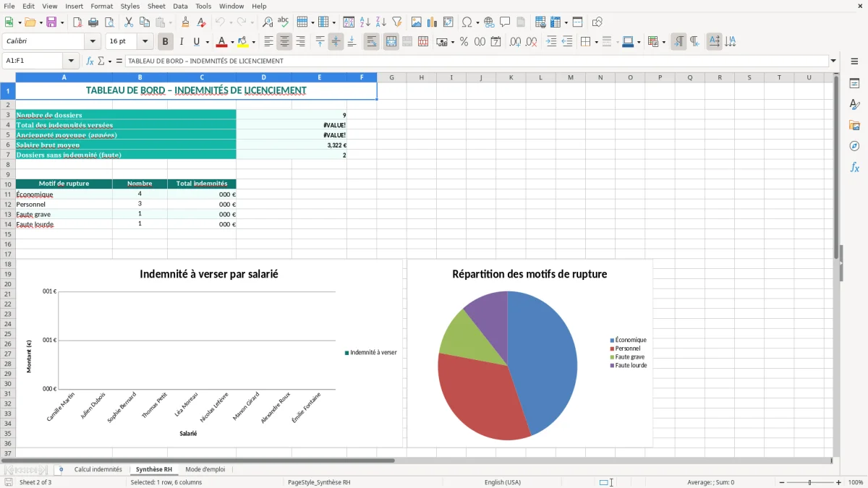Open Headers and Footers
This screenshot has height=488, width=868.
[521, 22]
